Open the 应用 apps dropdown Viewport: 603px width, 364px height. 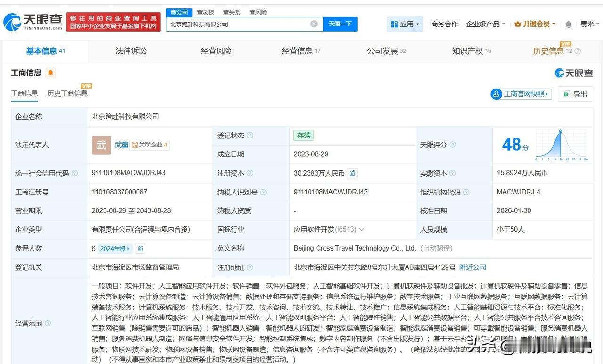coord(405,24)
